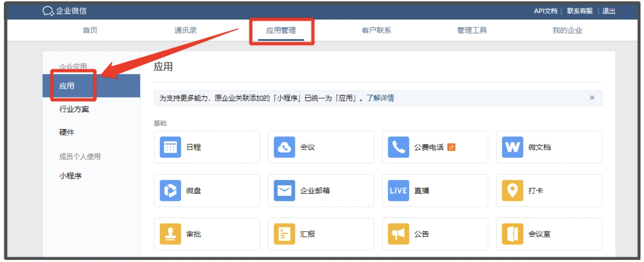
Task: Click the 企业微信 logo
Action: (x=65, y=11)
